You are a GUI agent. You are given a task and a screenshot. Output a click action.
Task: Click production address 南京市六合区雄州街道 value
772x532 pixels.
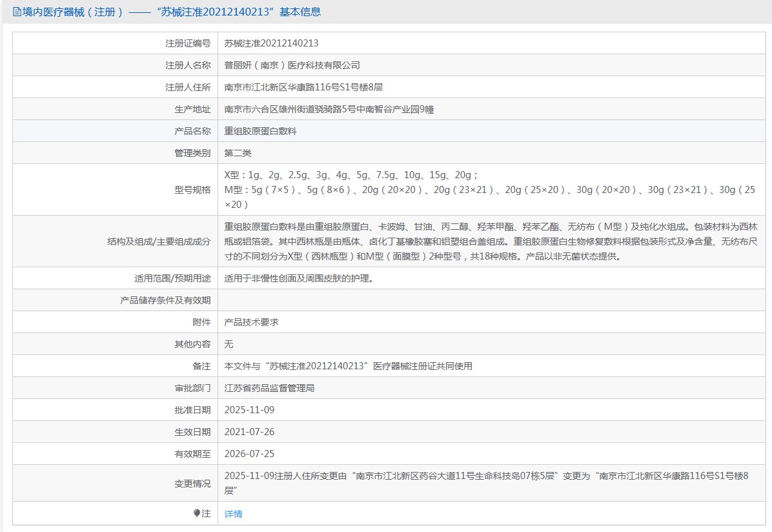point(329,109)
